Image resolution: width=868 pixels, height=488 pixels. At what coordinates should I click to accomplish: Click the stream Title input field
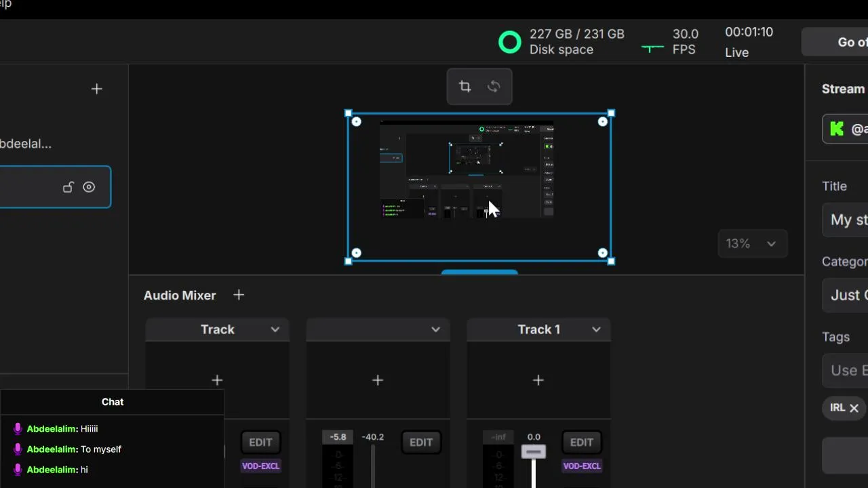(845, 220)
